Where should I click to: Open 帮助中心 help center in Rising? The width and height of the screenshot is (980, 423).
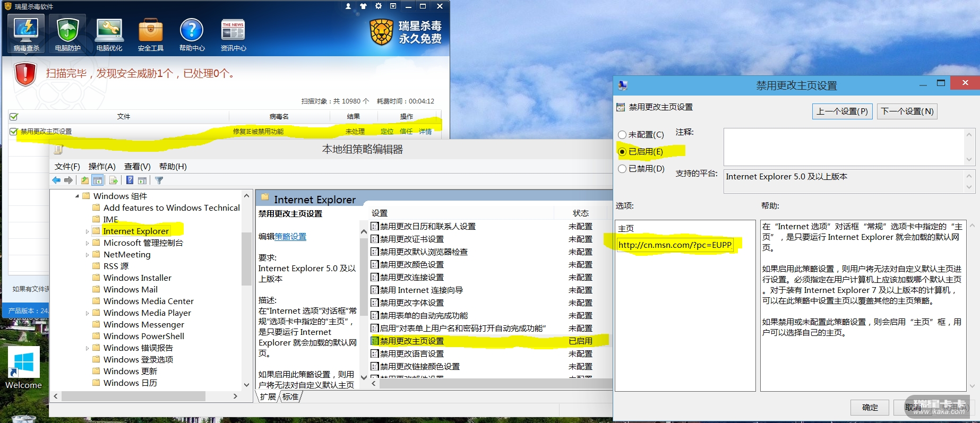pyautogui.click(x=192, y=34)
